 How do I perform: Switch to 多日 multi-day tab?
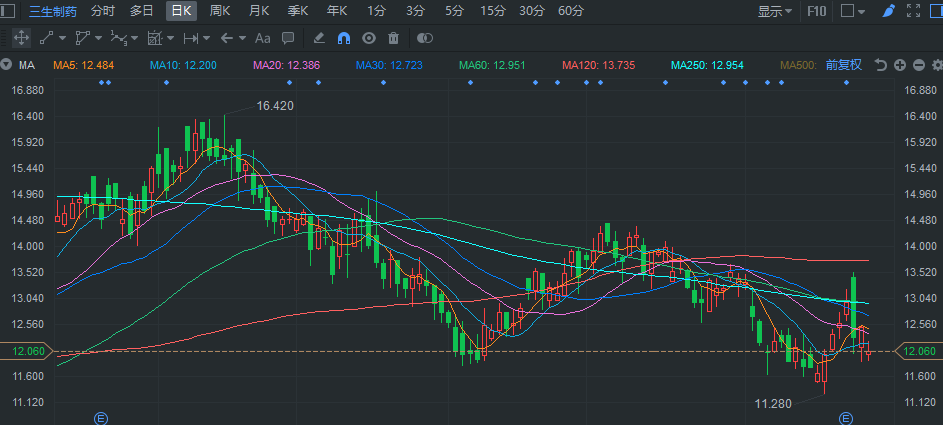tap(142, 10)
